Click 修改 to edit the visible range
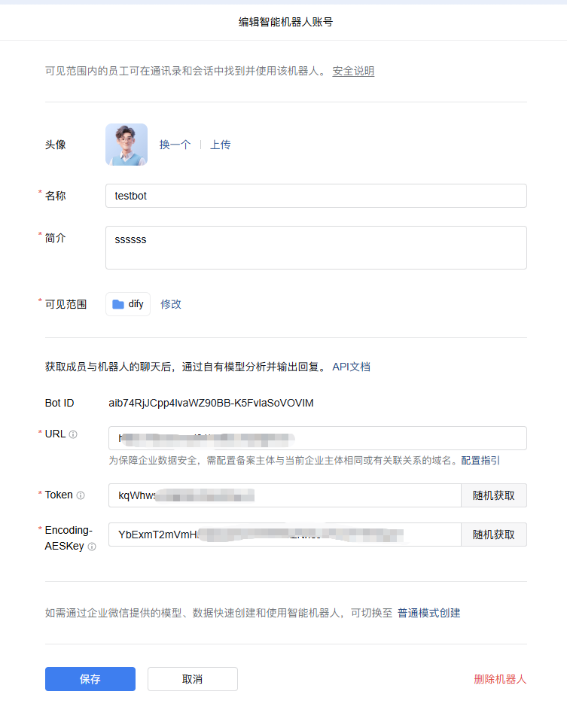This screenshot has height=728, width=567. click(171, 304)
